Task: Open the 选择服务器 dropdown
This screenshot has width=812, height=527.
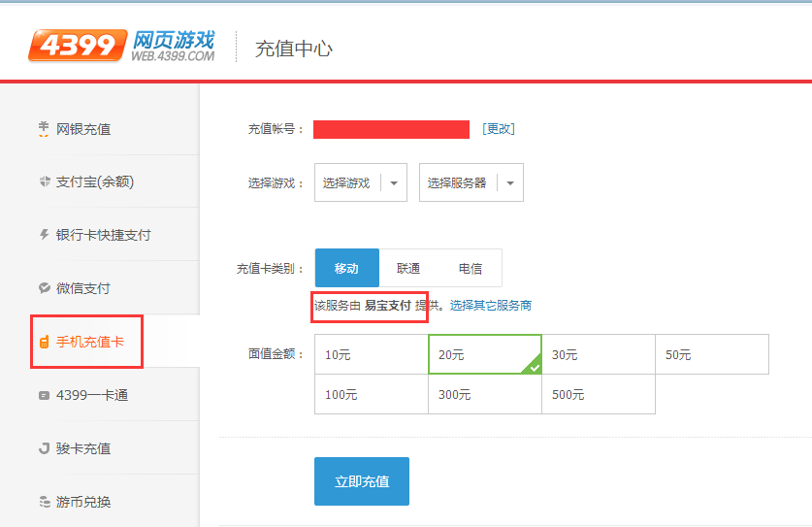Action: [x=471, y=182]
